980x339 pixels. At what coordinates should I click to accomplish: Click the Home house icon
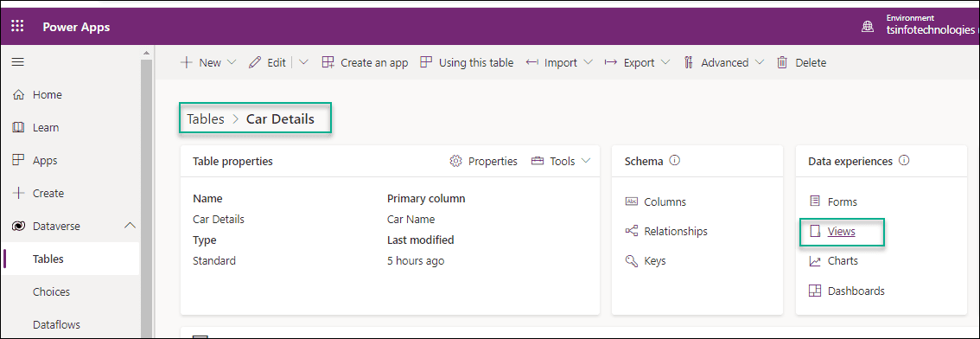click(x=18, y=95)
